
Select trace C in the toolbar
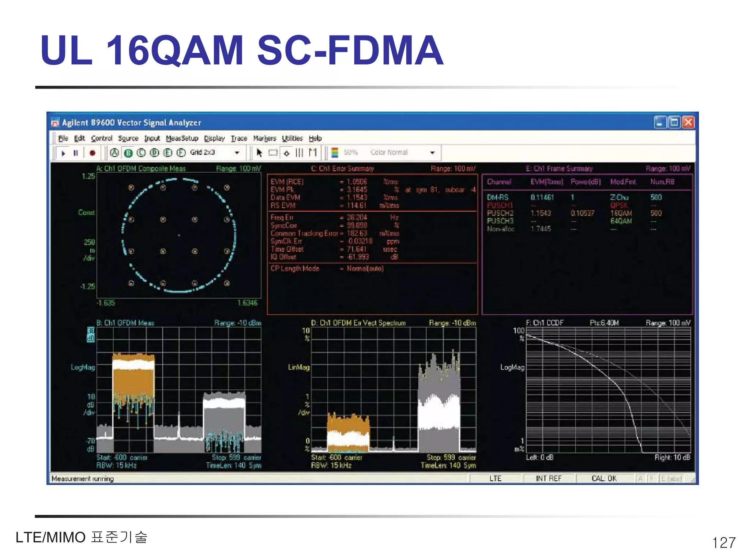pyautogui.click(x=141, y=153)
